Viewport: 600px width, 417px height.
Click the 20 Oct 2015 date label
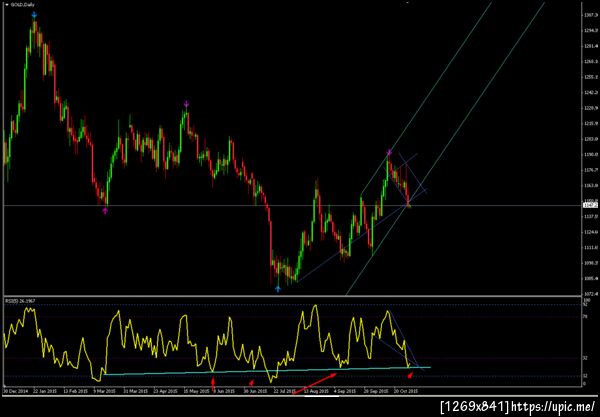405,391
